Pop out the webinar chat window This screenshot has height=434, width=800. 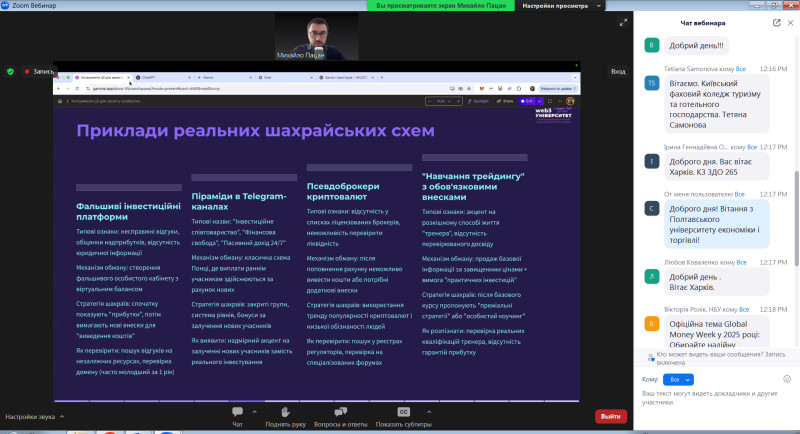point(777,22)
